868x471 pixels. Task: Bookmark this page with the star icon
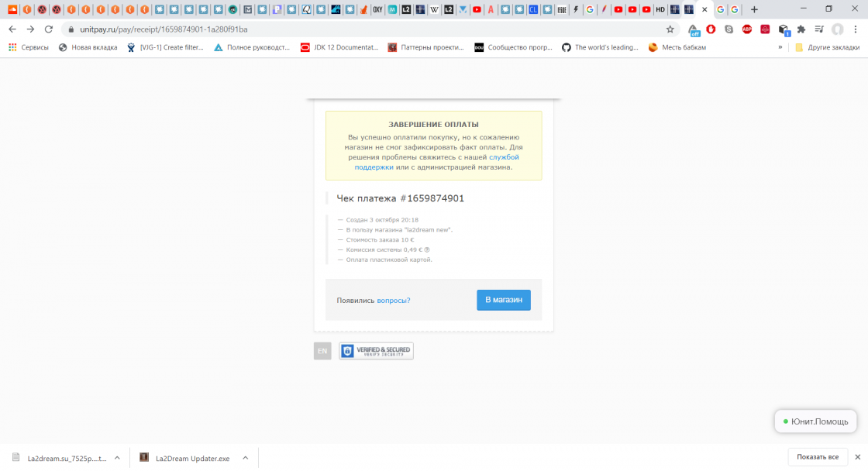tap(670, 29)
